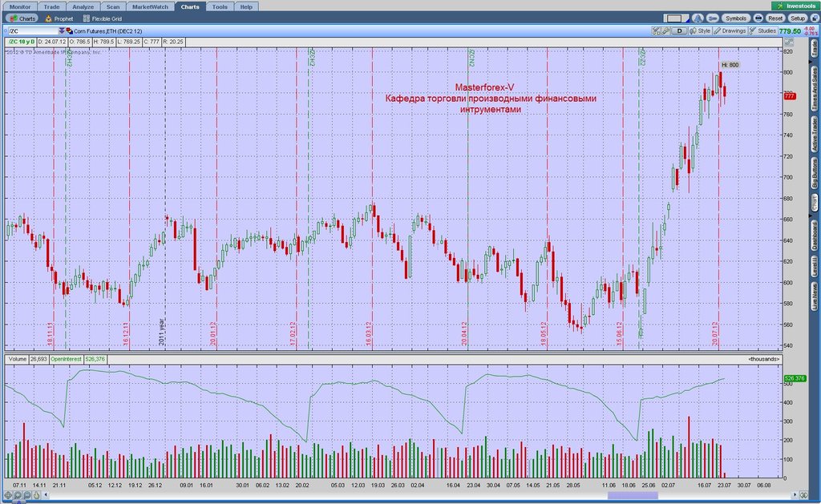Click the 26,693 volume value

38,359
